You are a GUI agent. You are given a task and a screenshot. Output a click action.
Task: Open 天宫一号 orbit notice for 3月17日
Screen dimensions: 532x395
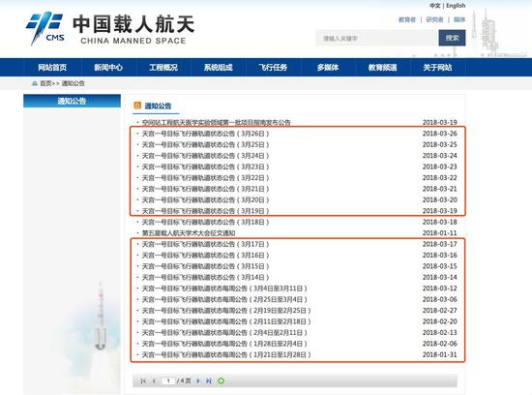(x=205, y=244)
